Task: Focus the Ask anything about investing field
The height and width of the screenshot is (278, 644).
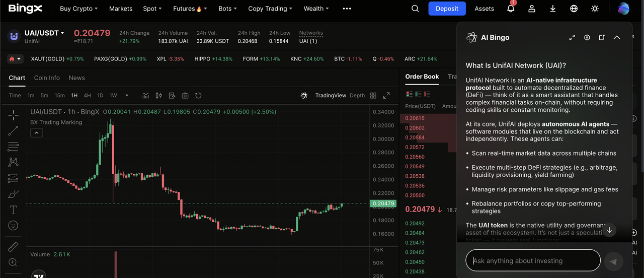Action: click(533, 261)
